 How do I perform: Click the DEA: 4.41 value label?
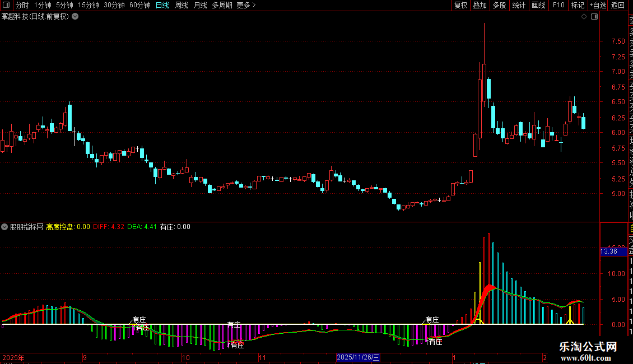[x=142, y=227]
